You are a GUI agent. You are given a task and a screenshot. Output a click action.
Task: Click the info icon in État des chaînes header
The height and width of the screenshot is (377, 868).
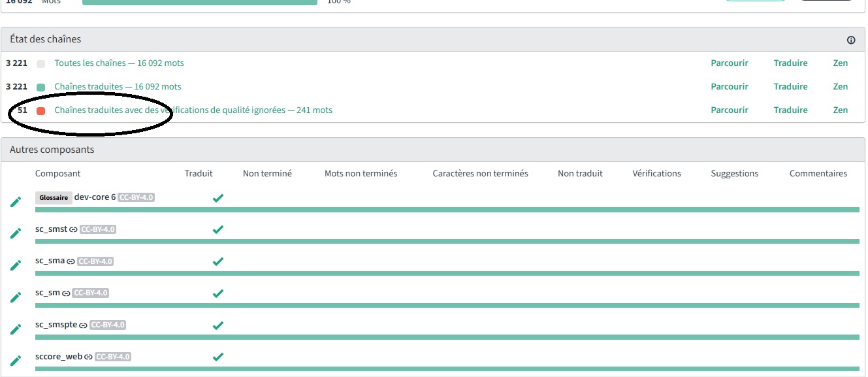click(x=850, y=40)
